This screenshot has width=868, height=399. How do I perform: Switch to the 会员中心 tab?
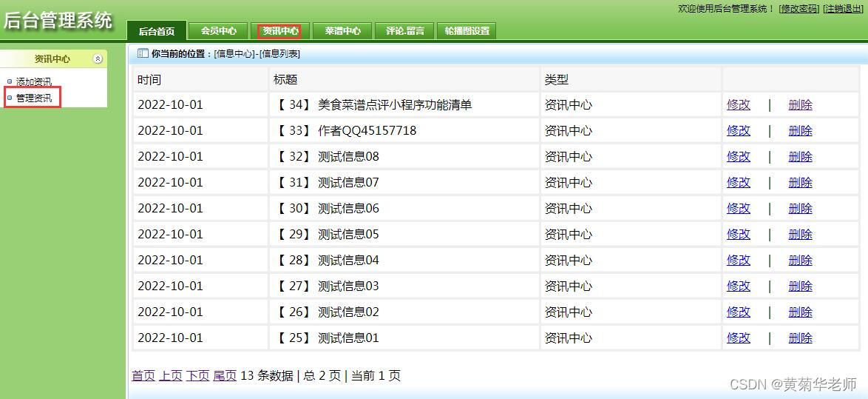click(219, 31)
